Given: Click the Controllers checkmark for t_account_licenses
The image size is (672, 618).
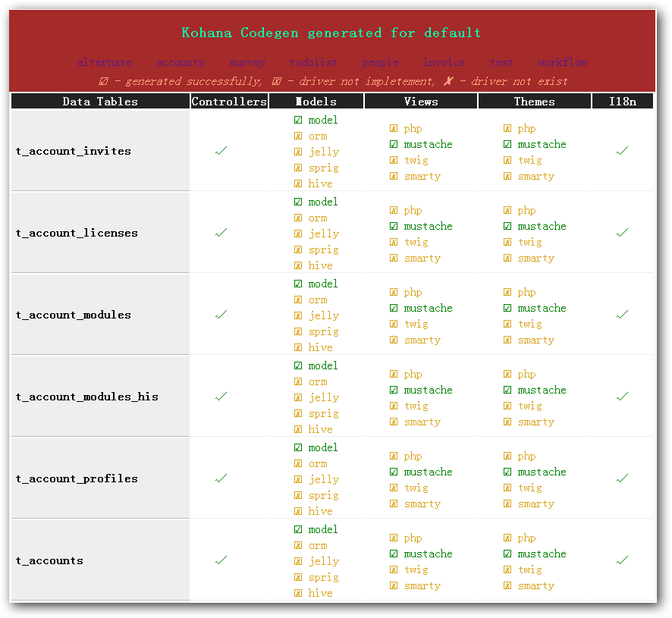Looking at the screenshot, I should click(x=221, y=233).
